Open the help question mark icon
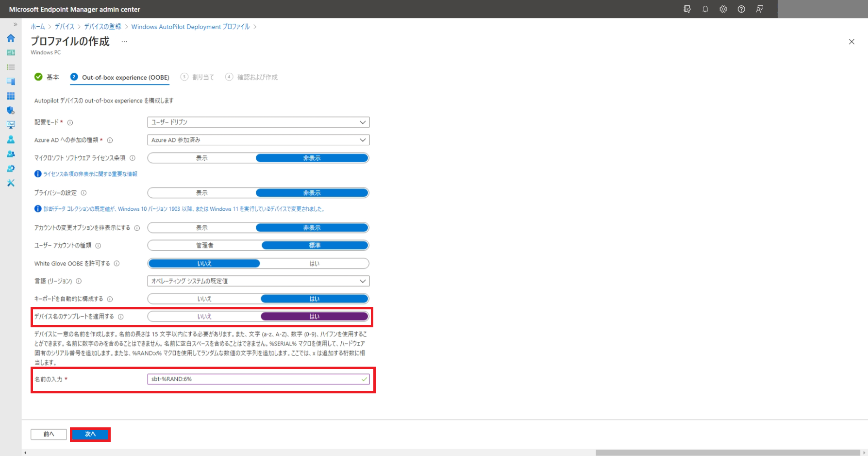The height and width of the screenshot is (456, 868). click(741, 9)
